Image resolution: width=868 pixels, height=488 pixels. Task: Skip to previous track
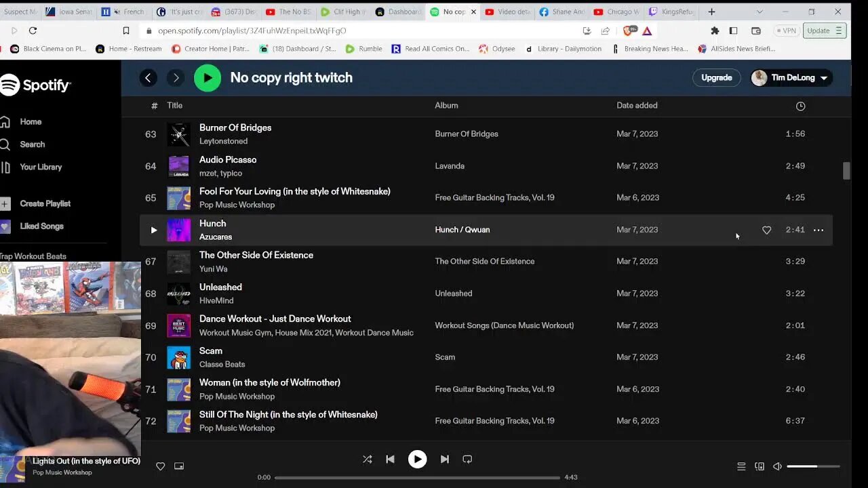[x=390, y=459]
